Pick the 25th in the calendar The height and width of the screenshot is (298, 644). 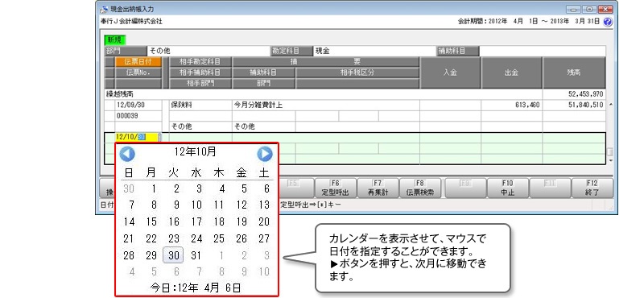click(219, 239)
